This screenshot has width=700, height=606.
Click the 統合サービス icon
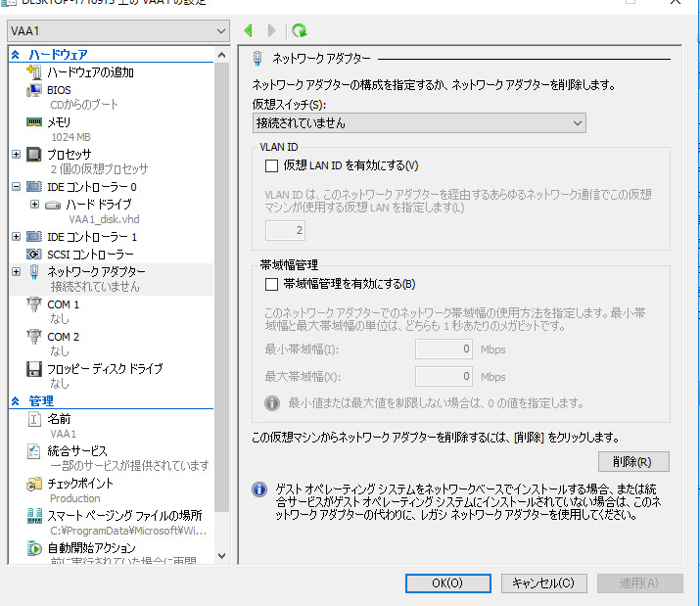tap(33, 451)
